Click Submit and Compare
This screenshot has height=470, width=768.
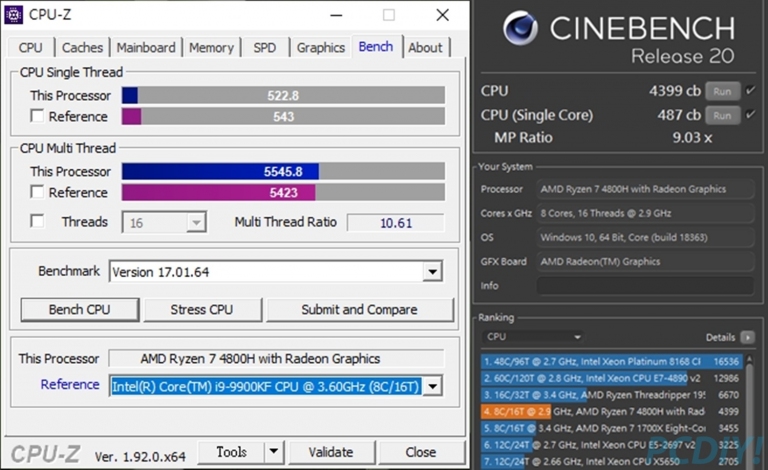coord(360,310)
